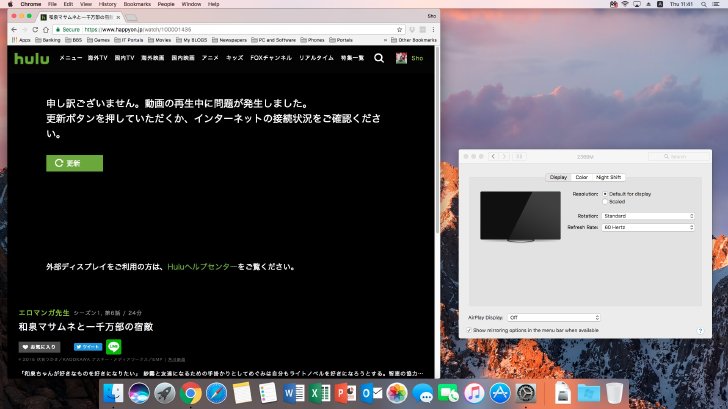Open the Trash in the Dock
Viewport: 728px width, 409px height.
614,393
